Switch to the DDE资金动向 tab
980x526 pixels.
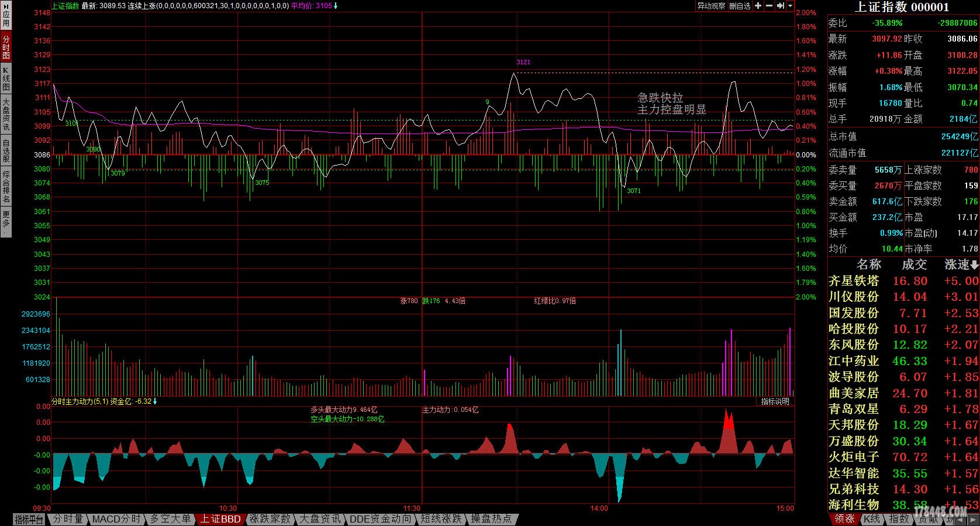380,519
